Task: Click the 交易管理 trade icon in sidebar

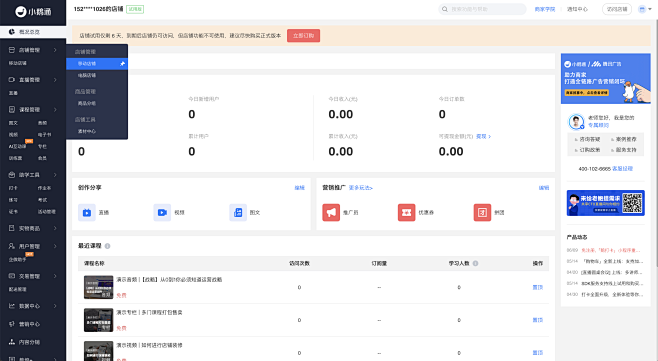Action: point(12,276)
